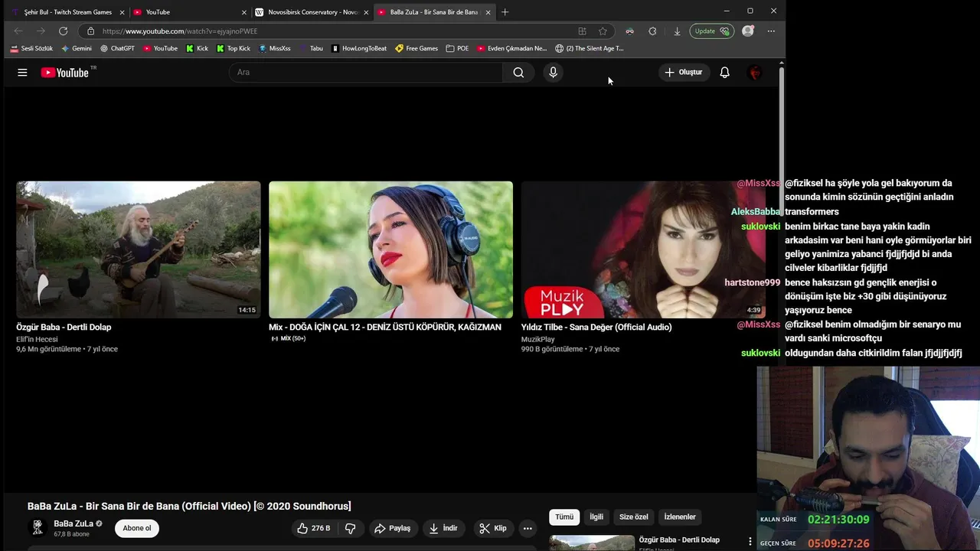
Task: Open The Silent Age bookmark
Action: click(x=590, y=48)
